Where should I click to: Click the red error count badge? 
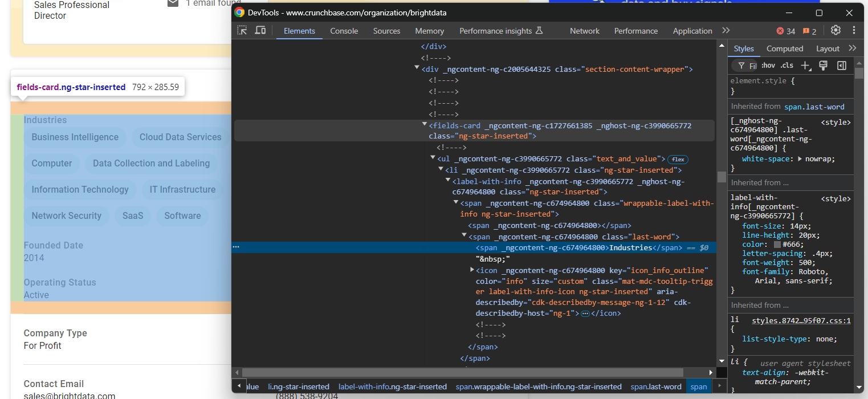click(786, 31)
